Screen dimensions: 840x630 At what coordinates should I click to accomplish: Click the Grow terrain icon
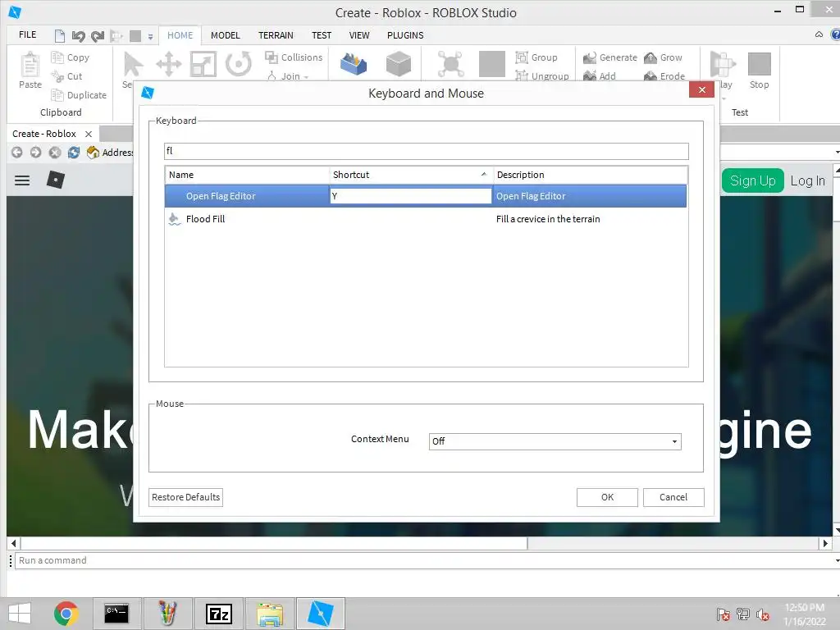(651, 57)
